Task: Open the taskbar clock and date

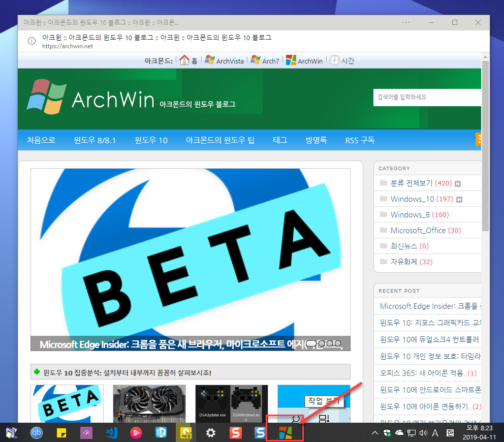Action: tap(479, 433)
